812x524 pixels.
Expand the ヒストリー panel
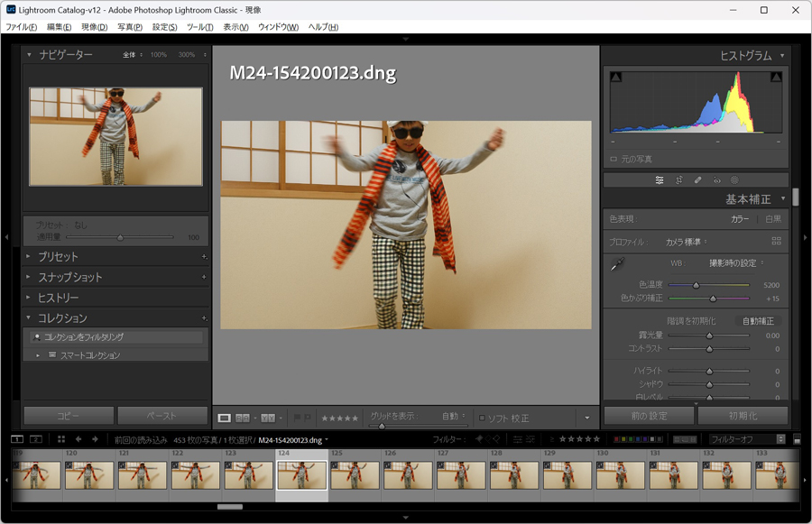click(x=58, y=299)
